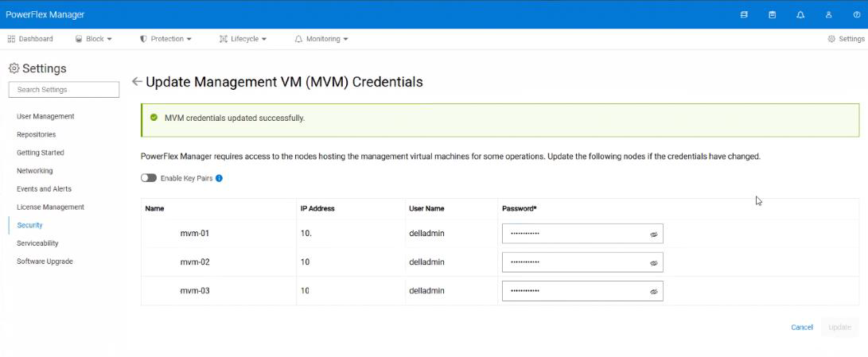
Task: Click the back arrow beside Update Management VM
Action: 137,82
